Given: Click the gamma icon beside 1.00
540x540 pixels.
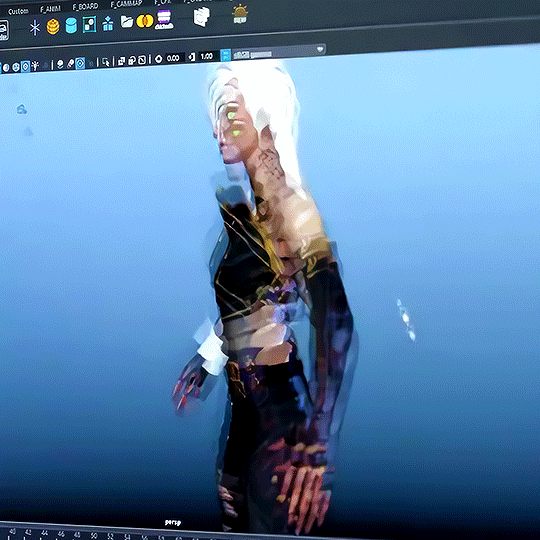Looking at the screenshot, I should [x=192, y=57].
